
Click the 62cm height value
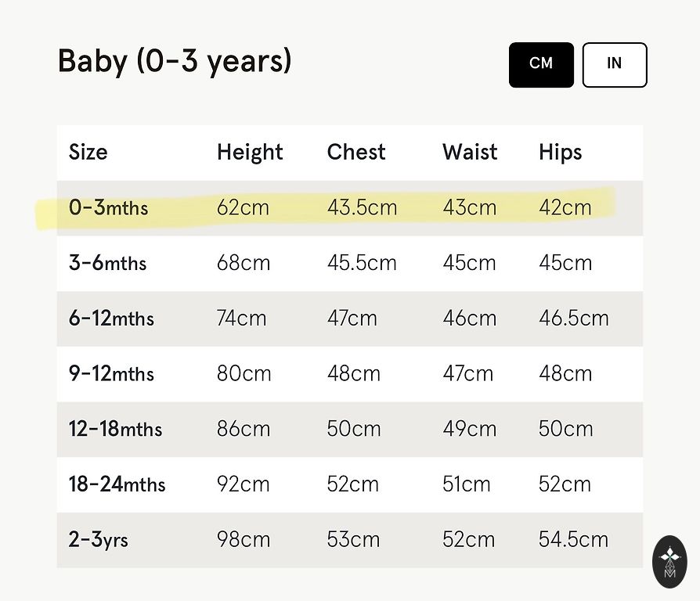pos(243,208)
